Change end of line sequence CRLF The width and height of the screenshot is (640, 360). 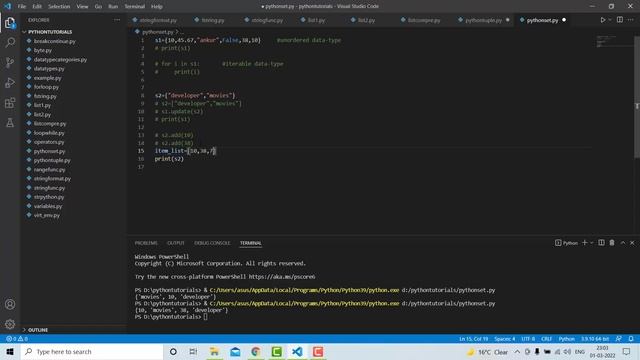pos(546,339)
